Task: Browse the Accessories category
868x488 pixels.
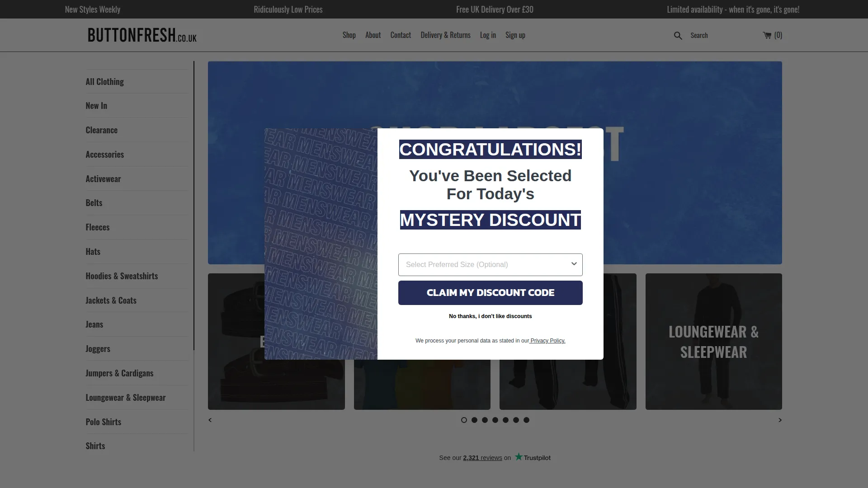Action: [x=104, y=155]
